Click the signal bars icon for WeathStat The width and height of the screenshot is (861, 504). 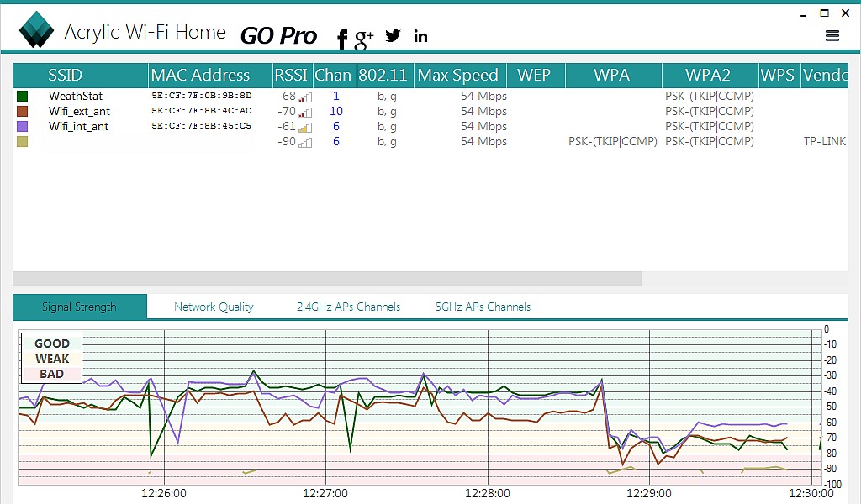[305, 97]
